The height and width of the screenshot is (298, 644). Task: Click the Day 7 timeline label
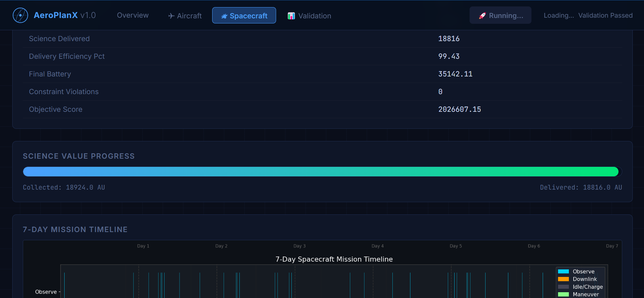(612, 246)
